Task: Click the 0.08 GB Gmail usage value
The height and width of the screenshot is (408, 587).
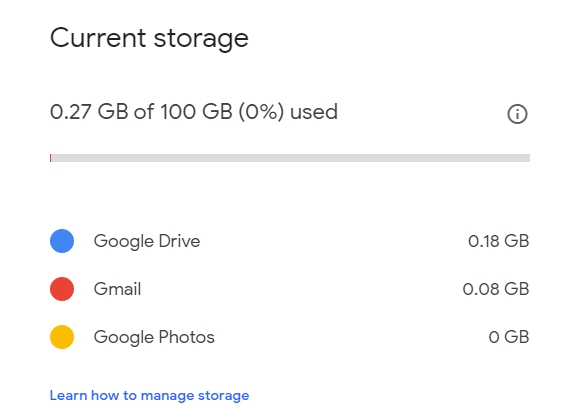Action: [496, 289]
